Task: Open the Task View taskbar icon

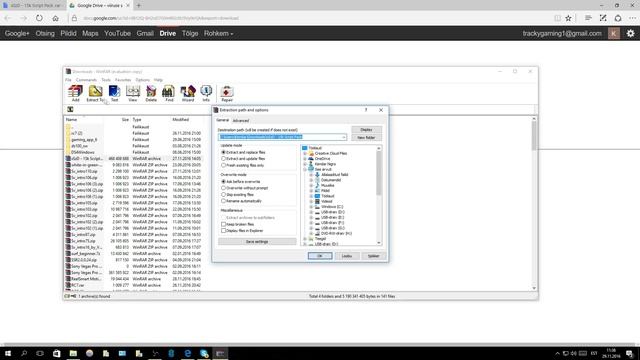Action: (40, 353)
